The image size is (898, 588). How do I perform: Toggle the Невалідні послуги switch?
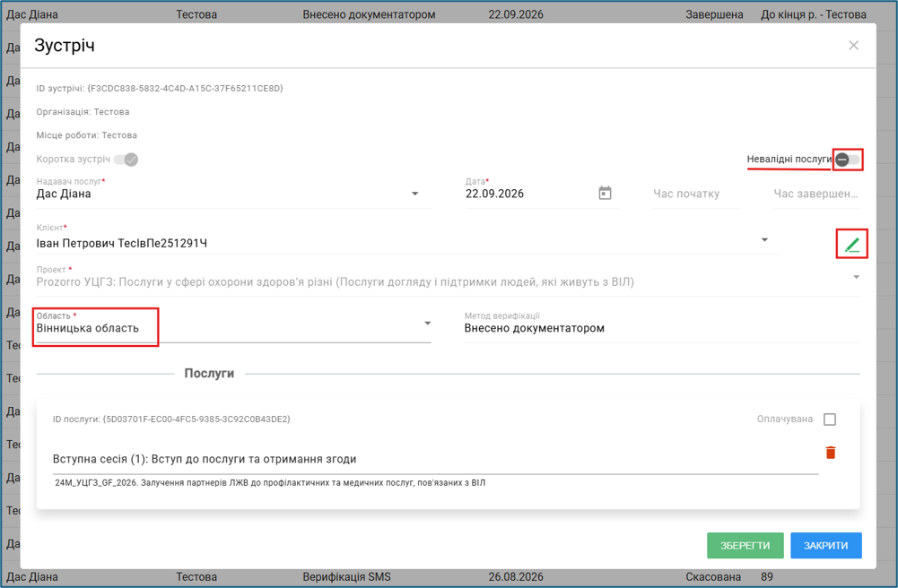coord(848,159)
